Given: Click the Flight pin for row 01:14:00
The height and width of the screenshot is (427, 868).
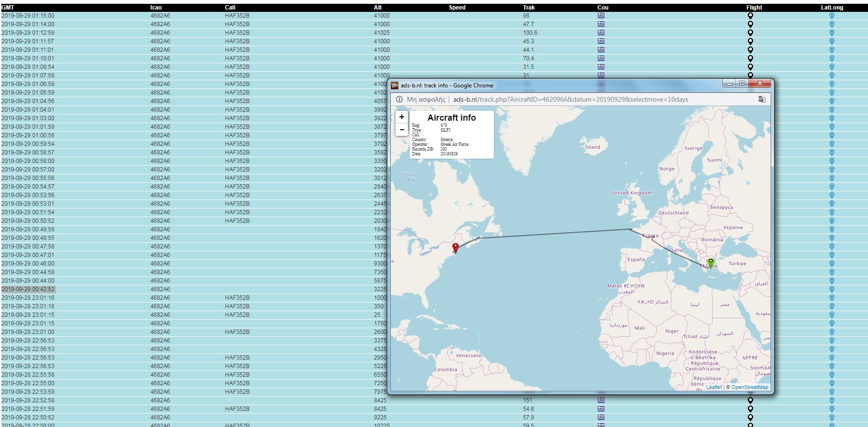Looking at the screenshot, I should tap(750, 24).
